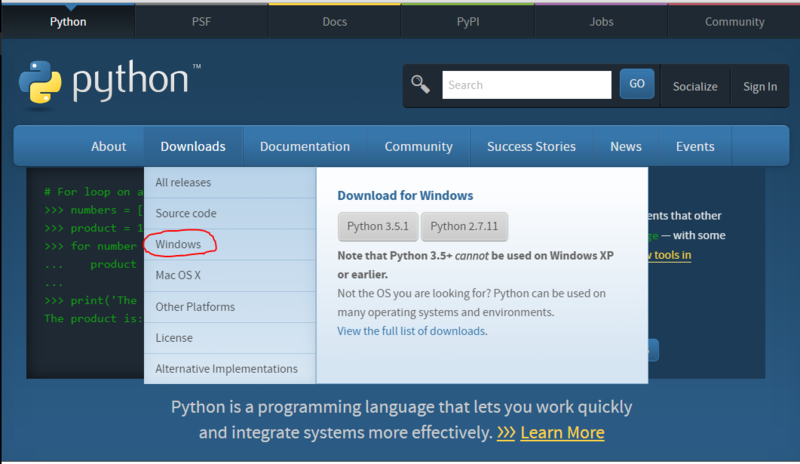Image resolution: width=800 pixels, height=464 pixels.
Task: Select Mac OS X in Downloads dropdown
Action: tap(230, 276)
